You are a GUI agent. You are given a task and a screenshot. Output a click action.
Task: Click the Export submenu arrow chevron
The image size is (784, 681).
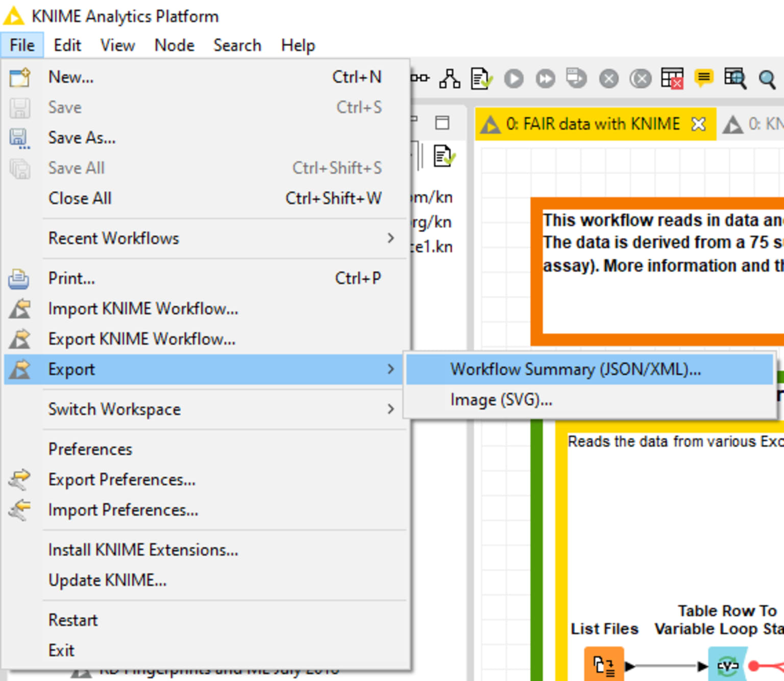[390, 369]
